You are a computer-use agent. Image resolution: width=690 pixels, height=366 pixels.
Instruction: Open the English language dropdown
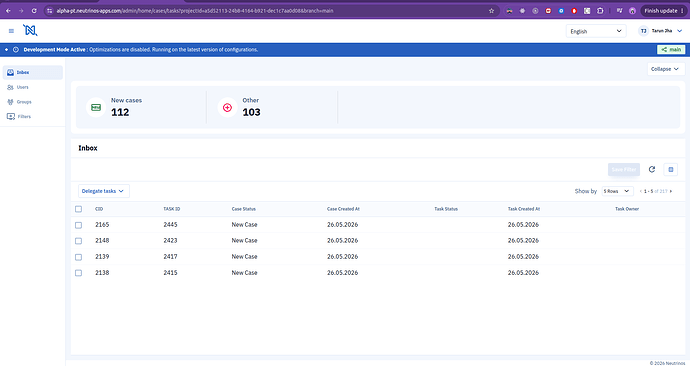coord(596,31)
